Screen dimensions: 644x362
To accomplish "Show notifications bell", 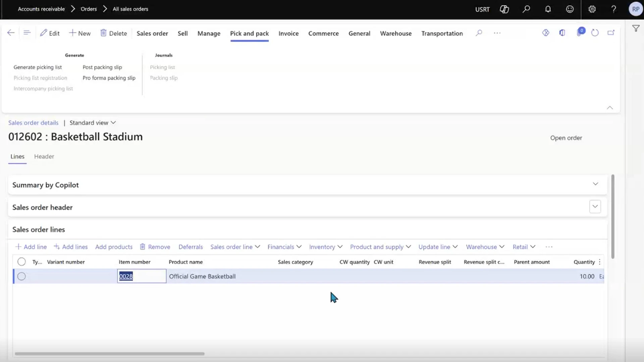I will click(548, 9).
